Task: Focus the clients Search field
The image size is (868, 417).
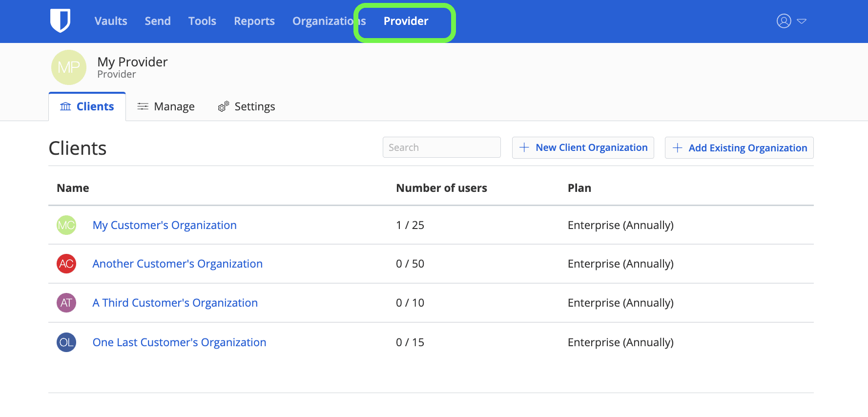Action: click(442, 147)
